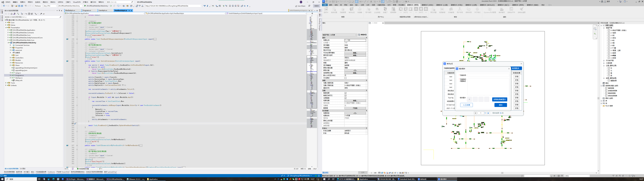Viewport: 644px width, 181px height.
Task: Click next page arrow in feedback list
Action: 488,113
